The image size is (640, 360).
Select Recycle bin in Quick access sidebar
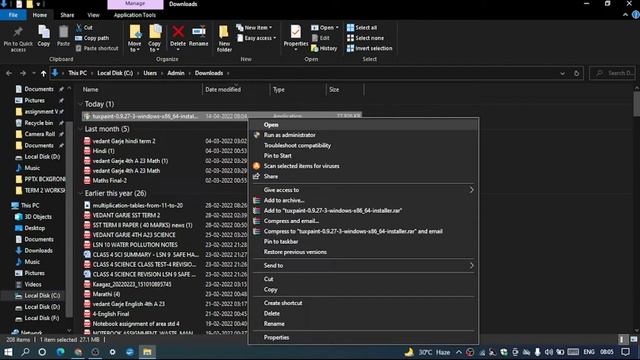(x=39, y=123)
